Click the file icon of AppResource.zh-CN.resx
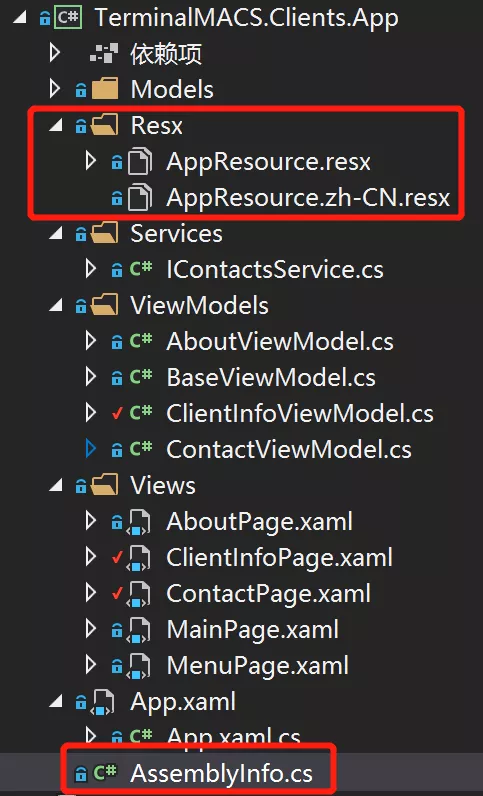This screenshot has width=483, height=796. [x=140, y=197]
